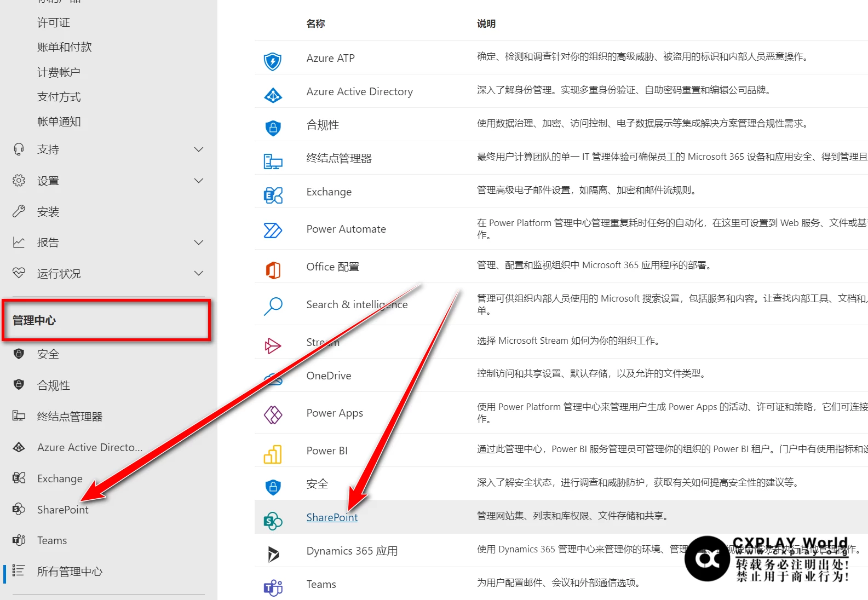The image size is (868, 600).
Task: Click the Dynamics 365 icon
Action: (x=273, y=554)
